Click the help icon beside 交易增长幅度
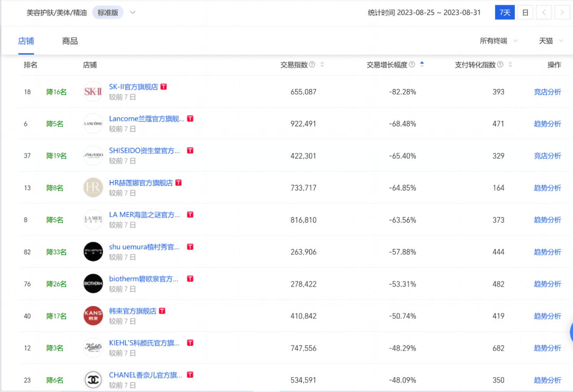The width and height of the screenshot is (573, 392). click(x=412, y=65)
